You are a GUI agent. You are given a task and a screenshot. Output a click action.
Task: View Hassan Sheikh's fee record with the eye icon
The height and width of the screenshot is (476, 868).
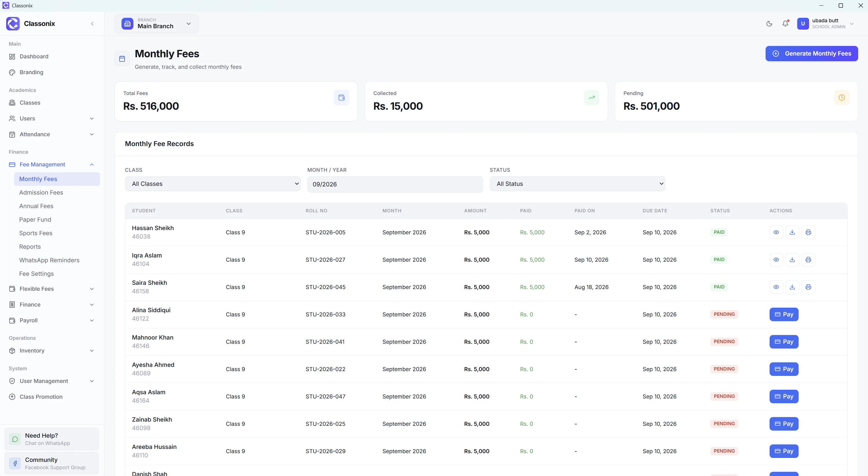click(x=776, y=232)
